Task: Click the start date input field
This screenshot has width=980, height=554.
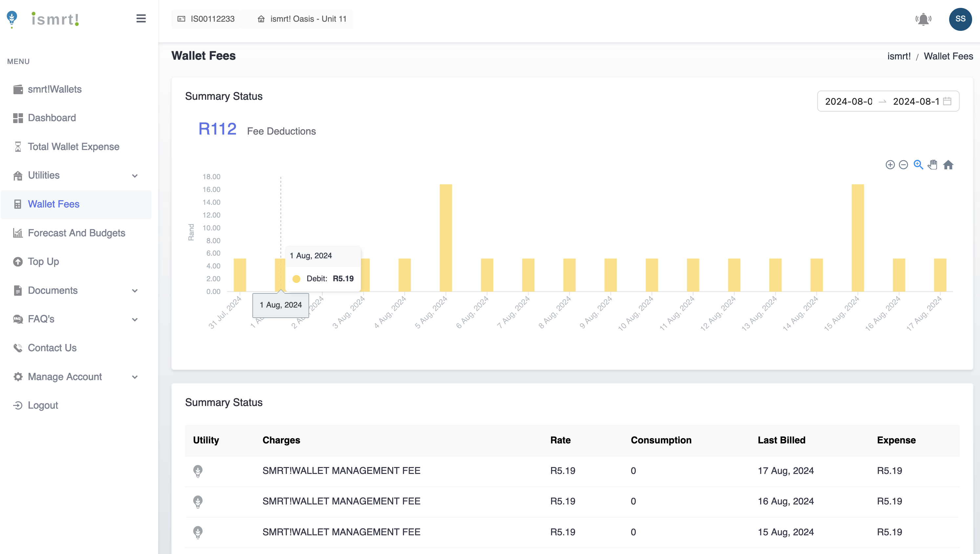Action: (x=848, y=101)
